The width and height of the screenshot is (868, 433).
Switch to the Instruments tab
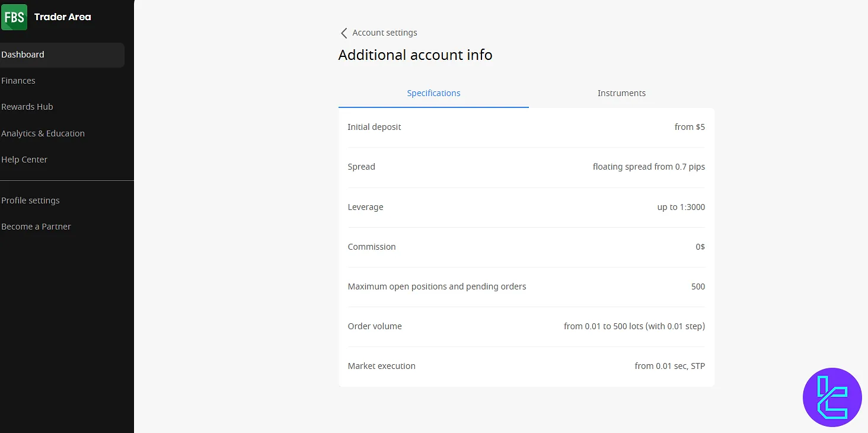[x=621, y=93]
